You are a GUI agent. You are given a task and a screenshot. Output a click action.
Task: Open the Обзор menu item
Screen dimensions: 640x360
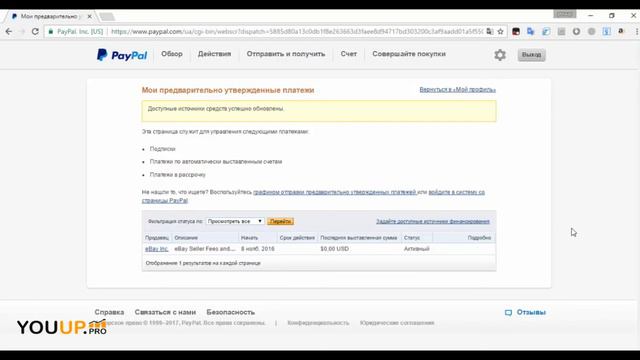tap(172, 54)
